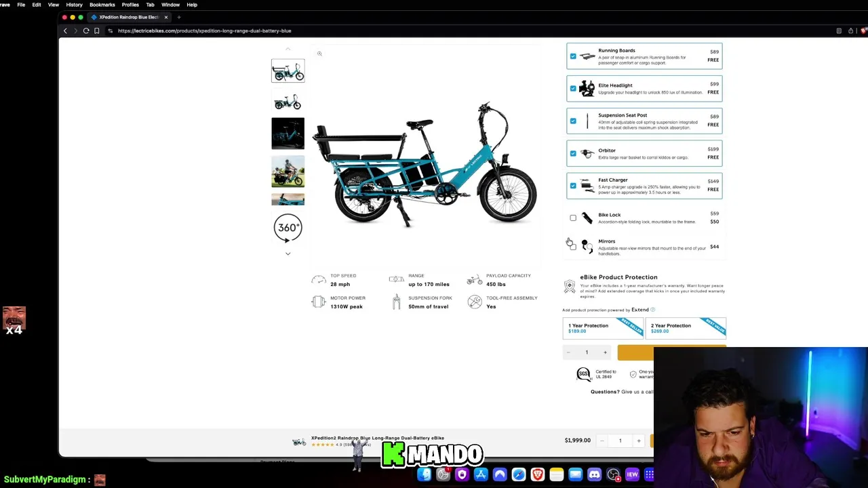868x488 pixels.
Task: Select second thumbnail of bike with rider seat
Action: point(288,102)
